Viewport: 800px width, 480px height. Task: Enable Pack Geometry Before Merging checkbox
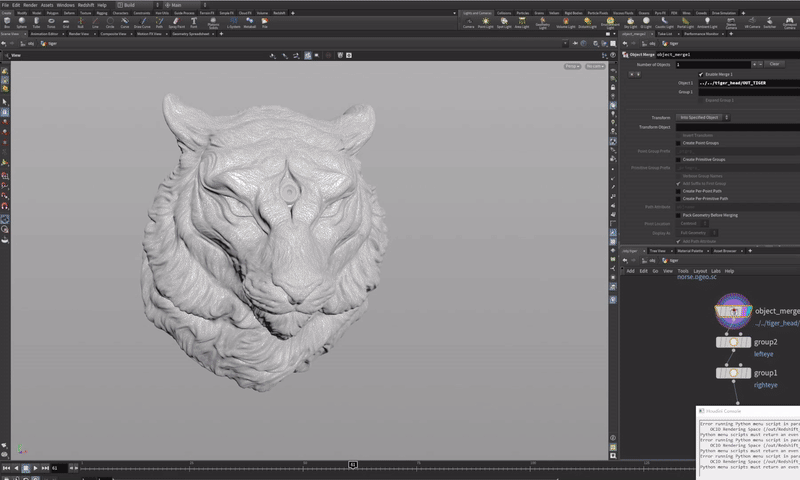678,215
